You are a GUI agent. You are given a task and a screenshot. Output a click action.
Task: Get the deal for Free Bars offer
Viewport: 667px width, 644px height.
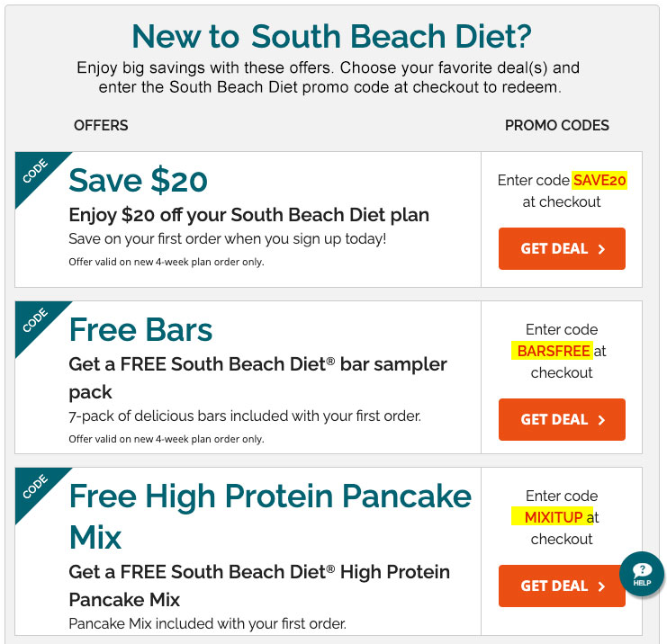click(562, 419)
